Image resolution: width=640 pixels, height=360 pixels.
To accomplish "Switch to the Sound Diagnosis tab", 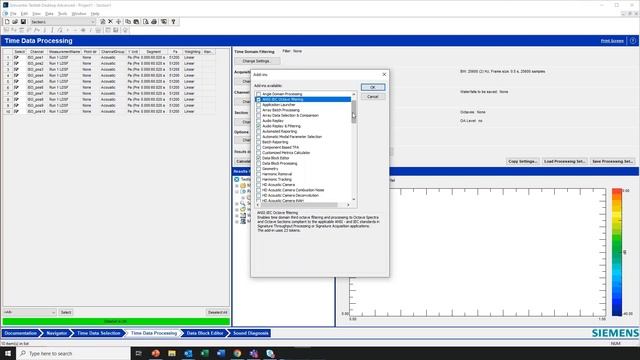I will point(250,333).
